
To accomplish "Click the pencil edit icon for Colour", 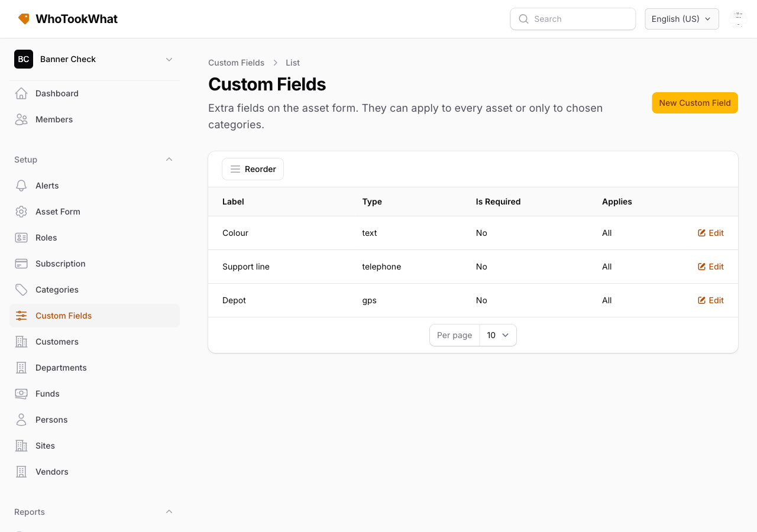I will click(702, 233).
